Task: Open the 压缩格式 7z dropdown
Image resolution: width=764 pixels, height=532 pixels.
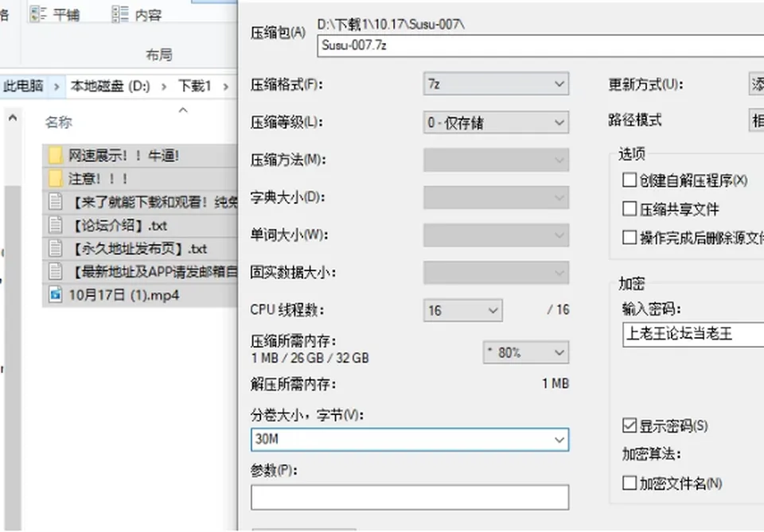Action: click(496, 84)
